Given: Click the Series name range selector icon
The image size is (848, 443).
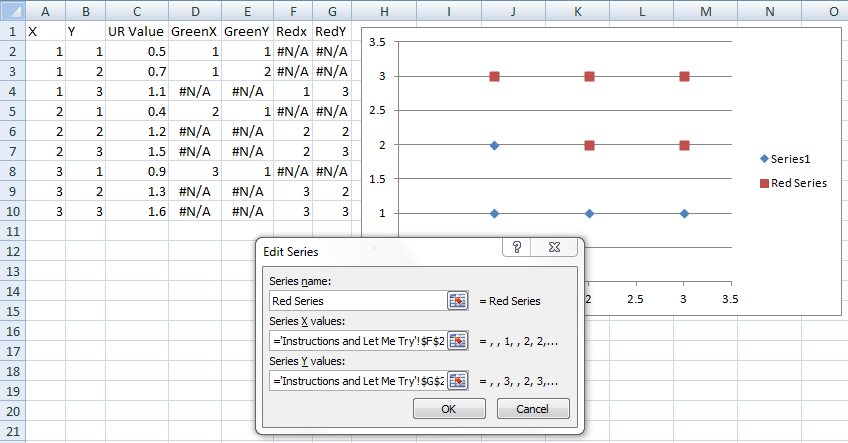Looking at the screenshot, I should point(458,301).
